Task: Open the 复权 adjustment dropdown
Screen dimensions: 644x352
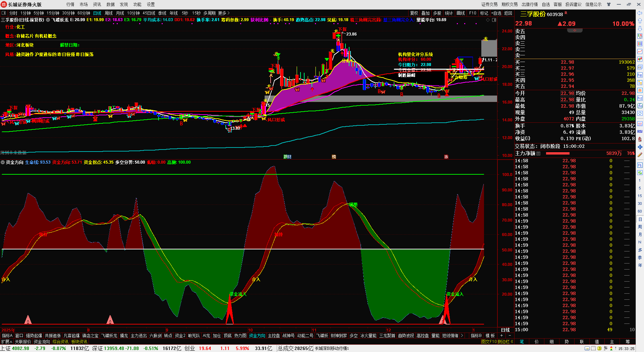Action: (414, 13)
